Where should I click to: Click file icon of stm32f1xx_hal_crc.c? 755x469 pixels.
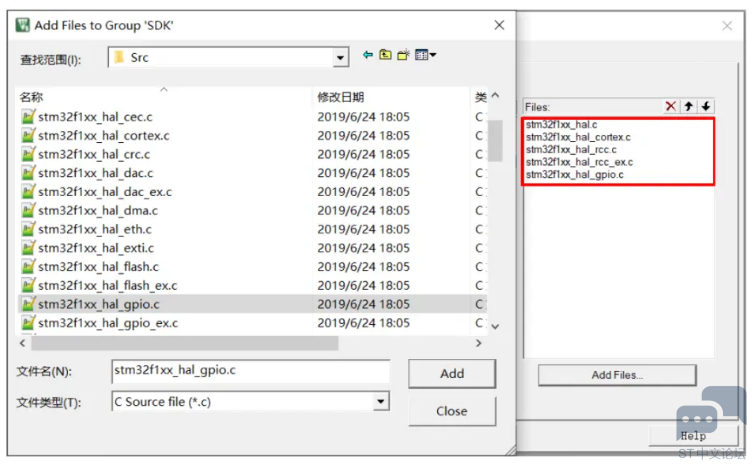click(28, 155)
